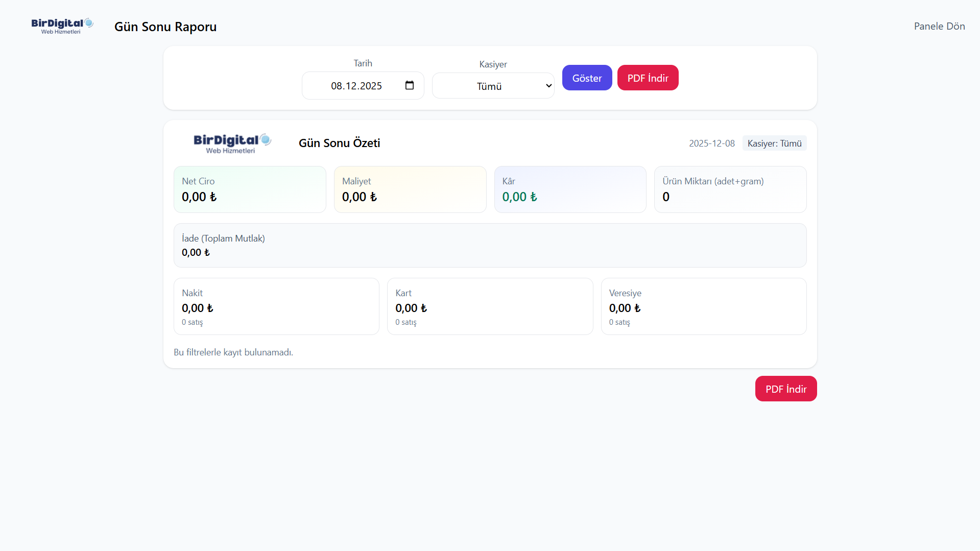Click the İade (Toplam Mutlak) panel

[x=490, y=245]
